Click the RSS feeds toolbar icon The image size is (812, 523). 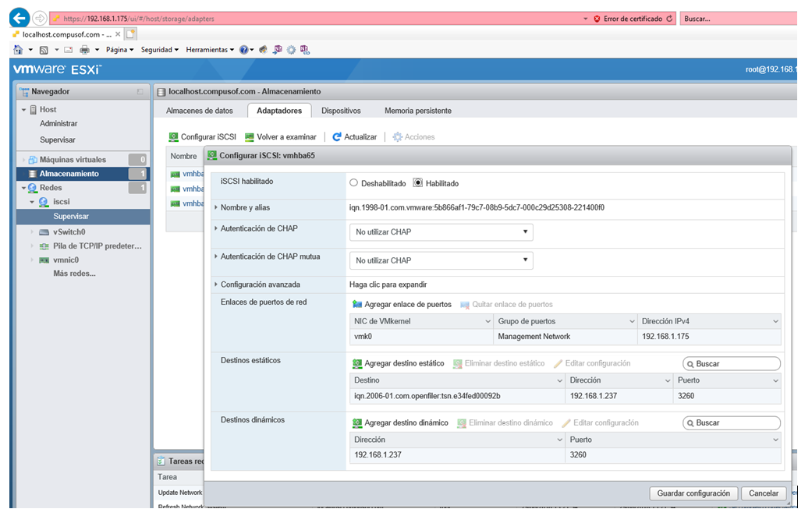pos(44,50)
